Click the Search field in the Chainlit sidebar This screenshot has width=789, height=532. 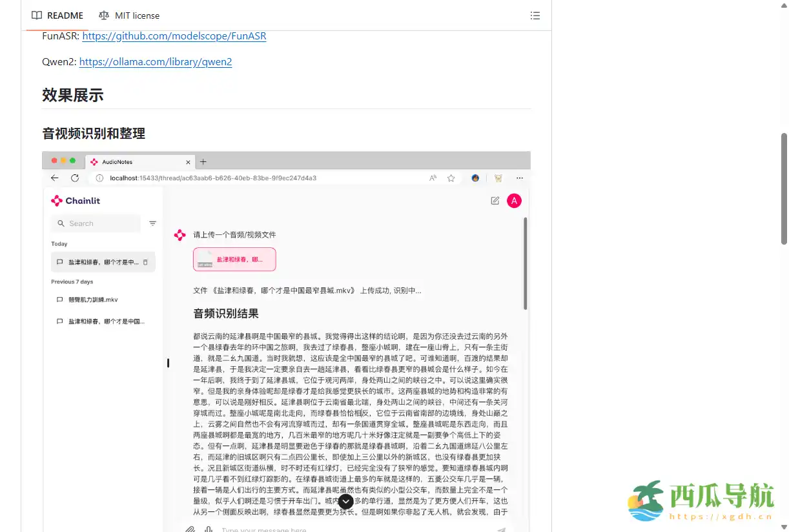[96, 223]
